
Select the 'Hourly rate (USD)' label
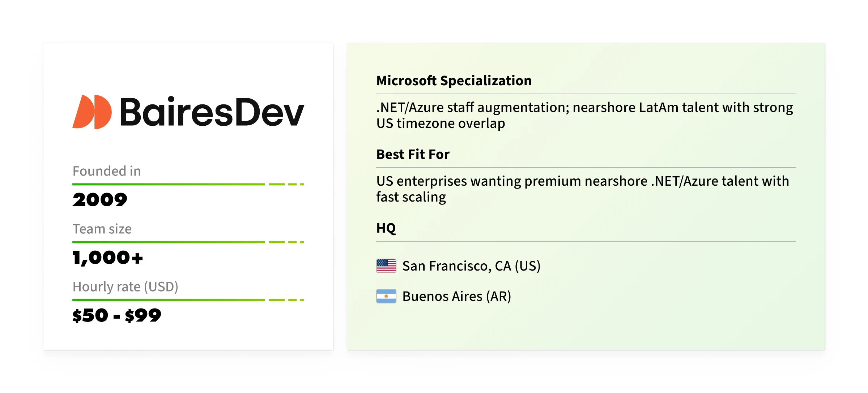click(125, 287)
